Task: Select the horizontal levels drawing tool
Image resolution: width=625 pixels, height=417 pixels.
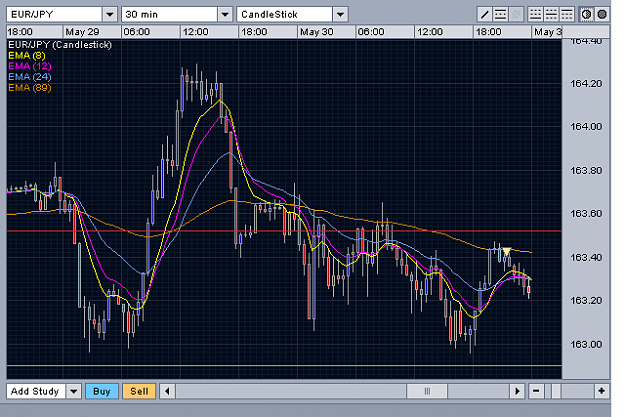Action: click(500, 15)
